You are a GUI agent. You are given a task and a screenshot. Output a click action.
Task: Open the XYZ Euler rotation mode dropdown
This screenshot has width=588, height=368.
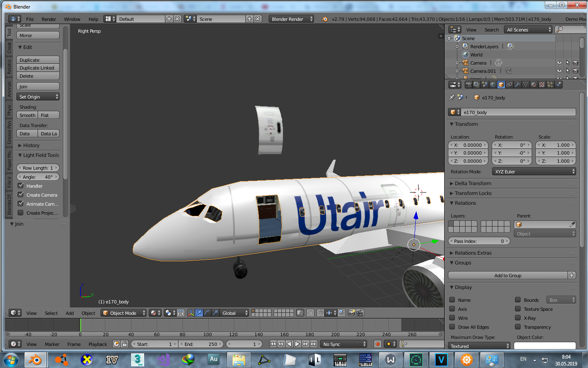[534, 171]
